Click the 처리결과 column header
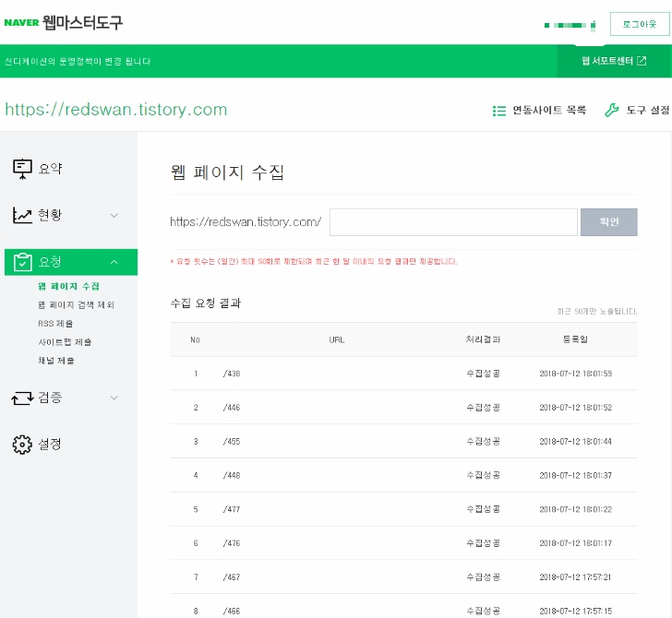This screenshot has width=672, height=618. click(x=483, y=339)
